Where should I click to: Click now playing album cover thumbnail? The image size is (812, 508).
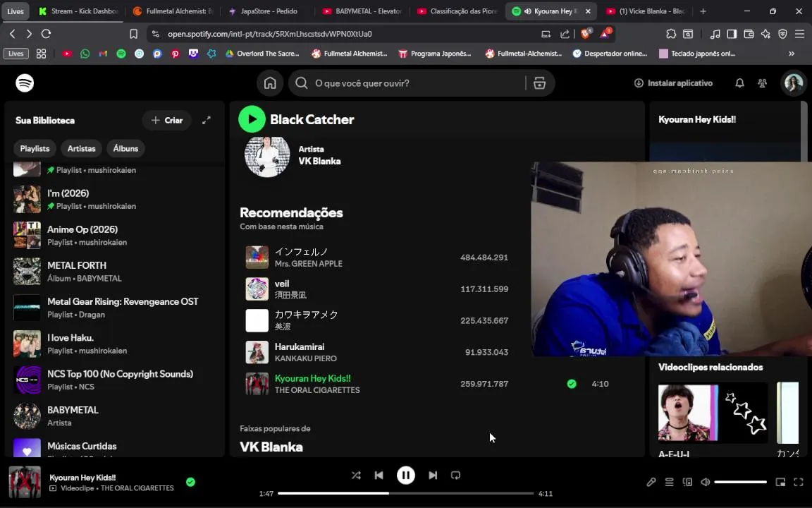tap(25, 482)
